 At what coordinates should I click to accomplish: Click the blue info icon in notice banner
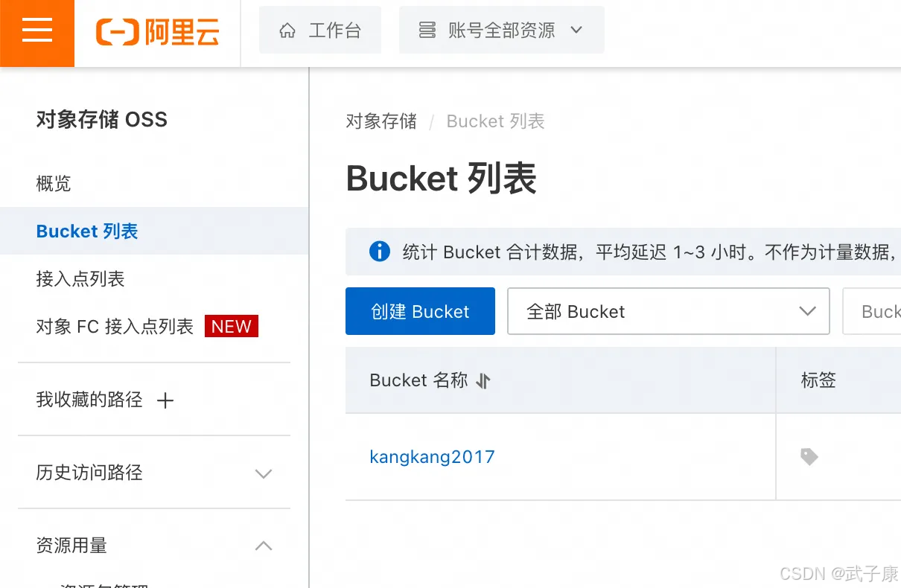[x=380, y=252]
